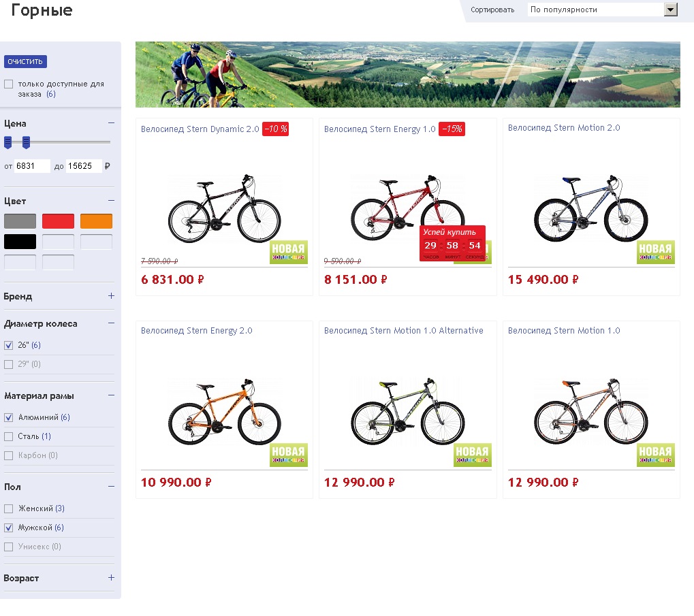This screenshot has height=616, width=694.
Task: Click the Stern Dynamic 2.0 bike image
Action: pos(224,209)
